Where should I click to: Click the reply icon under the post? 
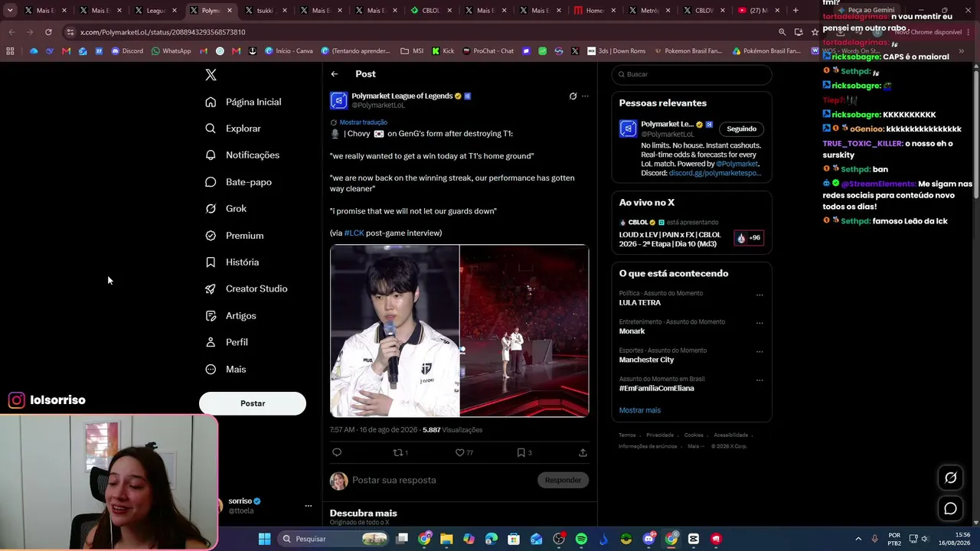(337, 452)
